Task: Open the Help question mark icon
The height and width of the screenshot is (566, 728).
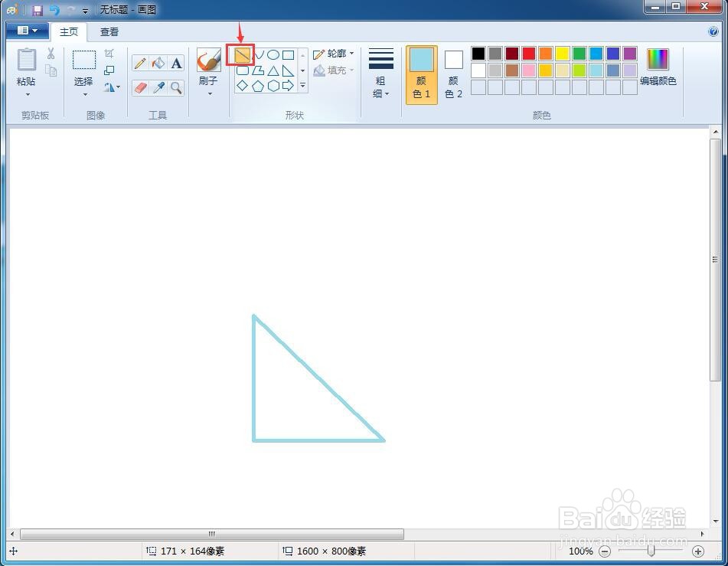Action: 713,31
